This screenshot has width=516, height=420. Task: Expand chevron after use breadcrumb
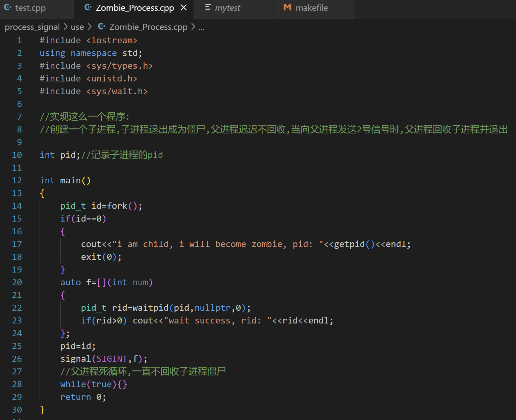(90, 27)
